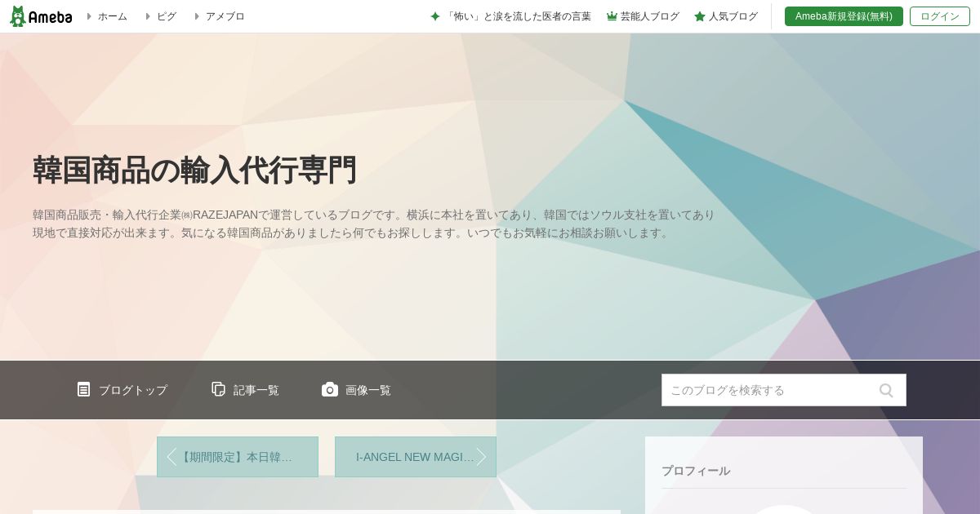Open アメブロ in top navigation
Viewport: 980px width, 514px height.
[225, 16]
